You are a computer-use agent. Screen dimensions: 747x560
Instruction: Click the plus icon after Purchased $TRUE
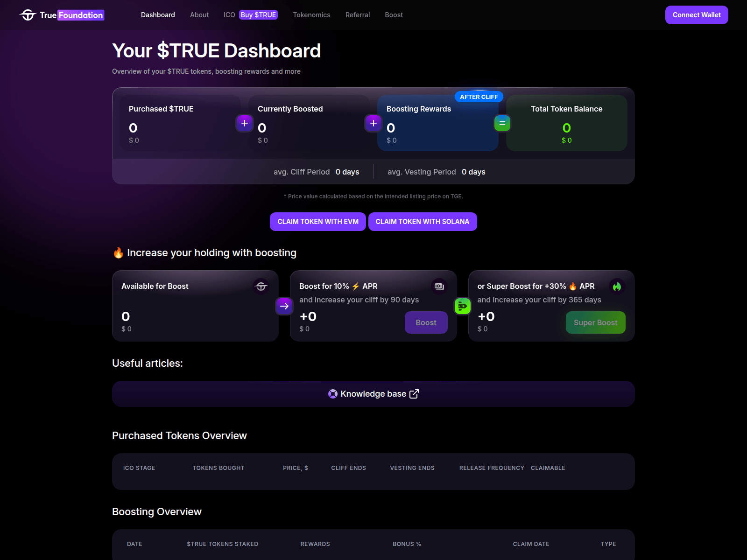click(x=245, y=123)
